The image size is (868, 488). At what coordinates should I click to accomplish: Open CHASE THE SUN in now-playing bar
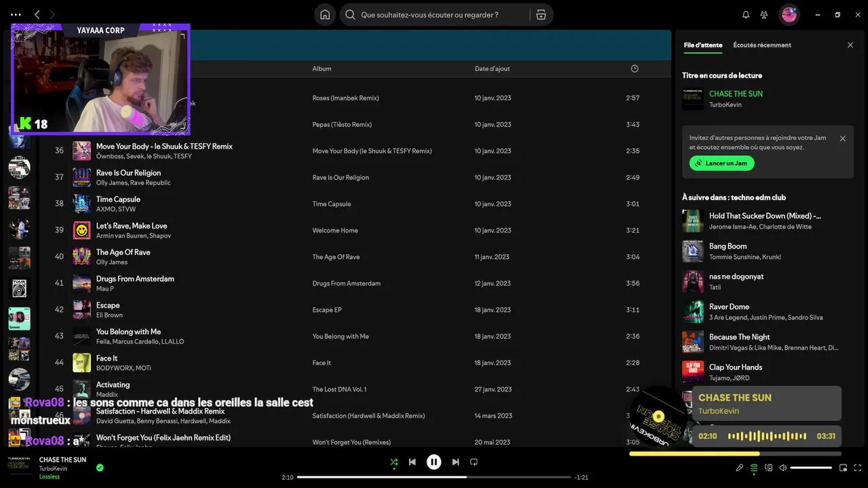coord(62,460)
